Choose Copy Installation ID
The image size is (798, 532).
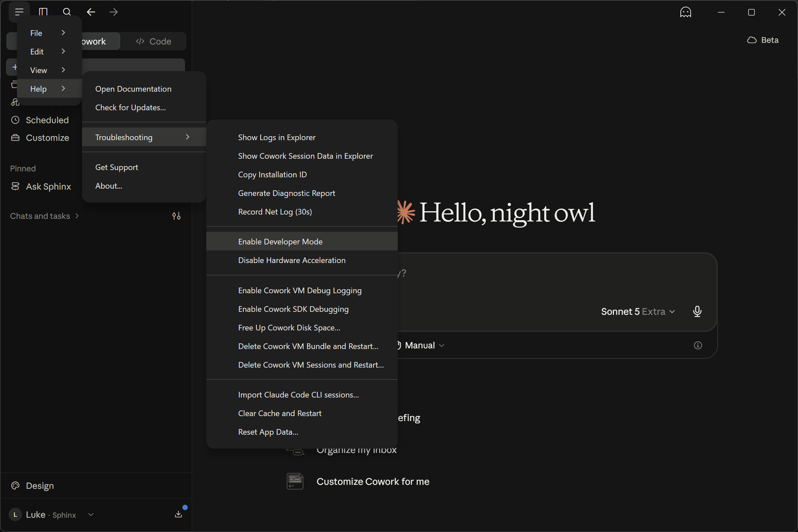pyautogui.click(x=302, y=175)
